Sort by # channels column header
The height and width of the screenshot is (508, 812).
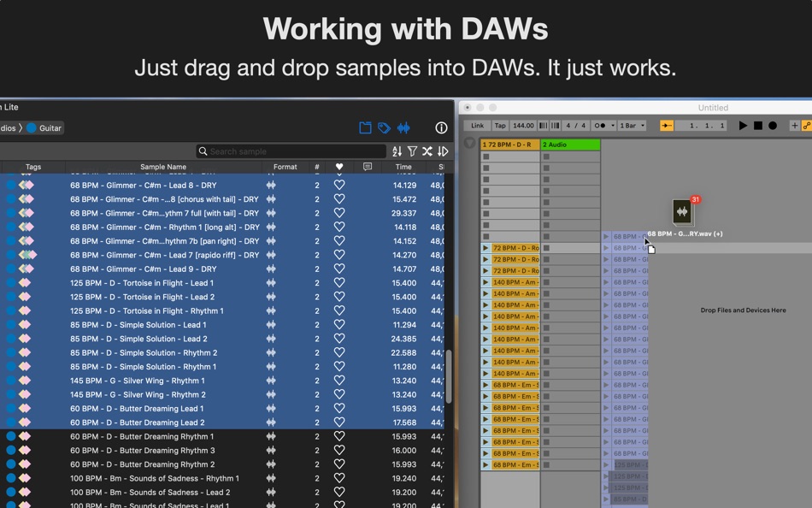(317, 167)
